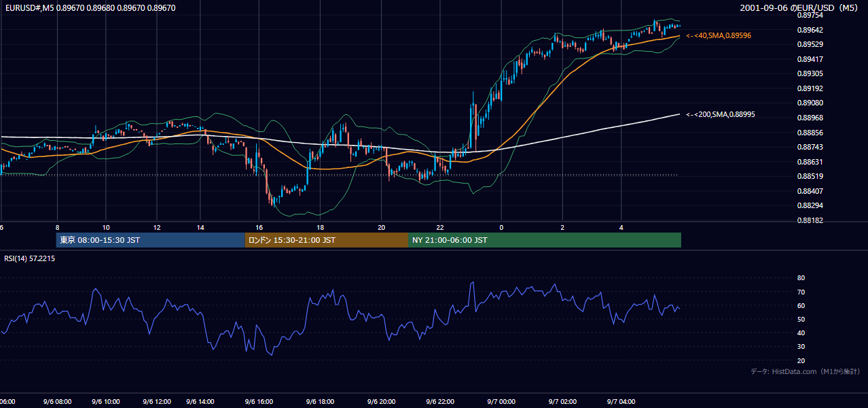This screenshot has height=408, width=868.
Task: Click the 9/6 16:00 time axis label
Action: tap(259, 401)
